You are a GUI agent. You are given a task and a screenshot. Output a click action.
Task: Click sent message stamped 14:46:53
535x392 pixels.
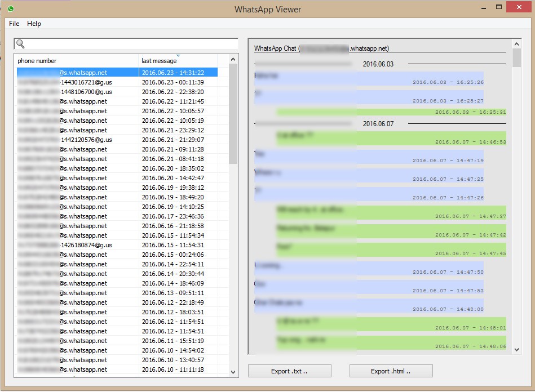pyautogui.click(x=391, y=139)
